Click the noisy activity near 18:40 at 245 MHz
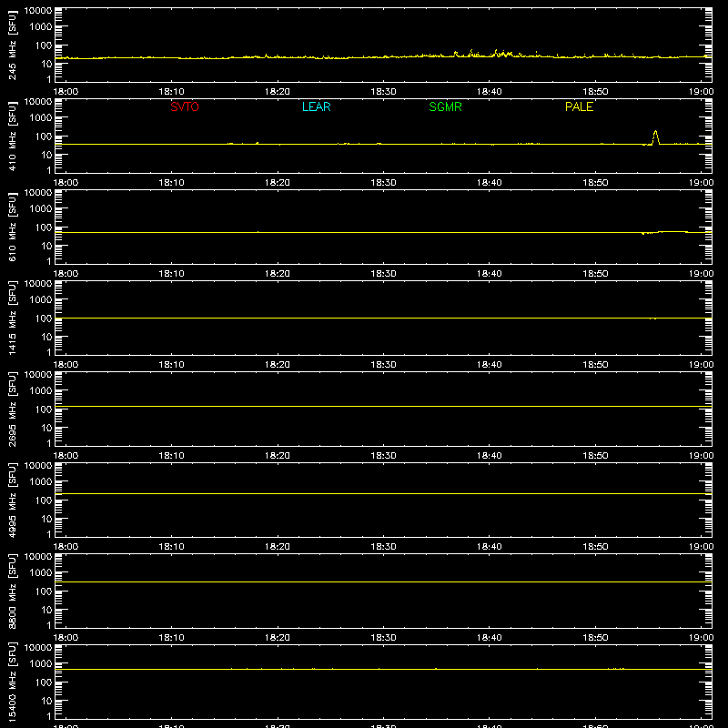The height and width of the screenshot is (728, 728). 501,54
